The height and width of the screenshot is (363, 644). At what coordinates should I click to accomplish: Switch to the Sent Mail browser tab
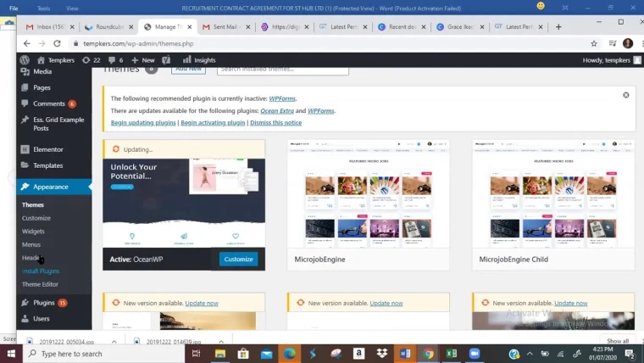[226, 27]
